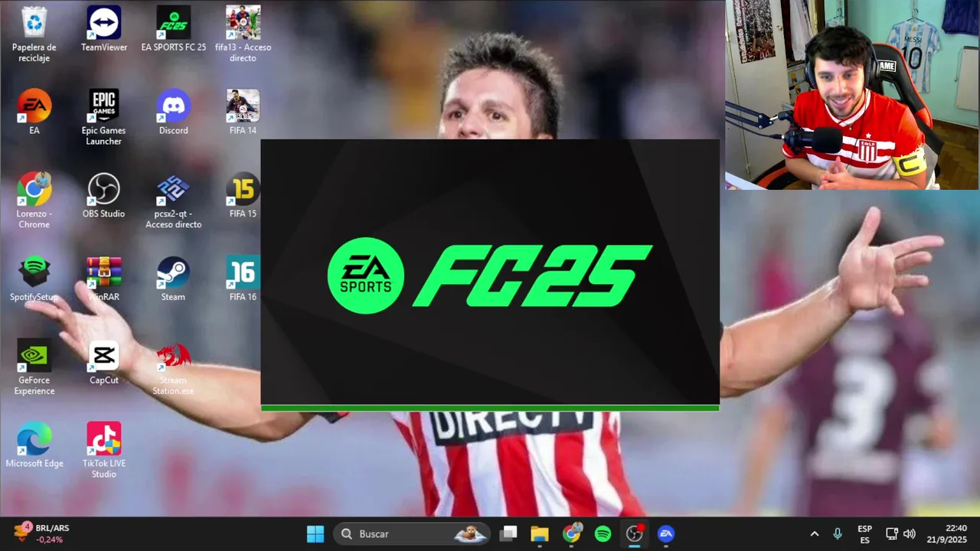The height and width of the screenshot is (551, 980).
Task: Open the Microsoft Edge desktop shortcut
Action: tap(34, 445)
